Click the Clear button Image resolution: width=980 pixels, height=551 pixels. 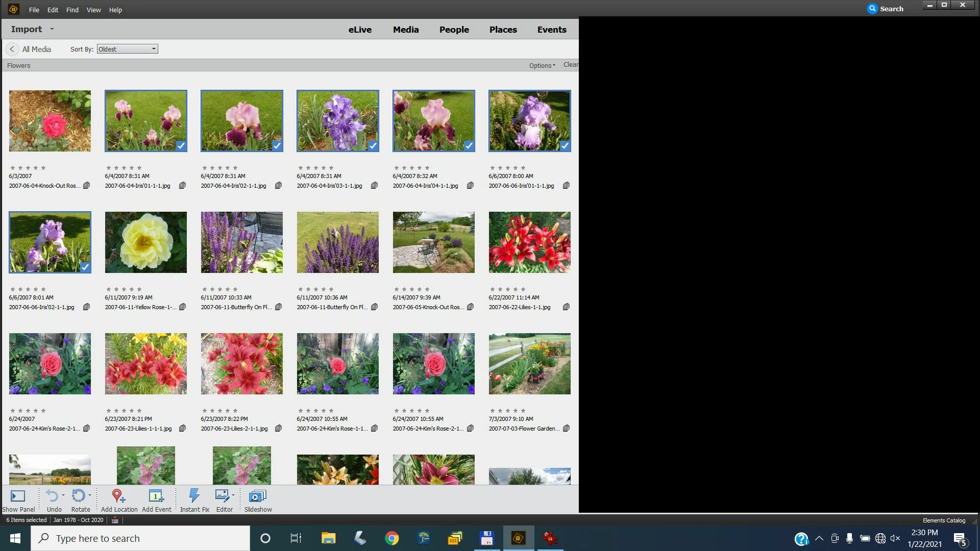point(570,65)
